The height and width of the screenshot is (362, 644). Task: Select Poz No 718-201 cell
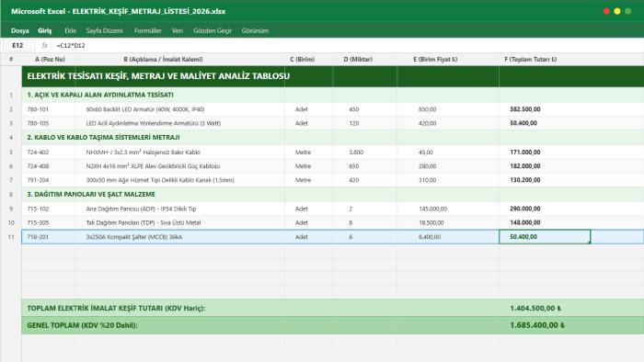(x=38, y=237)
